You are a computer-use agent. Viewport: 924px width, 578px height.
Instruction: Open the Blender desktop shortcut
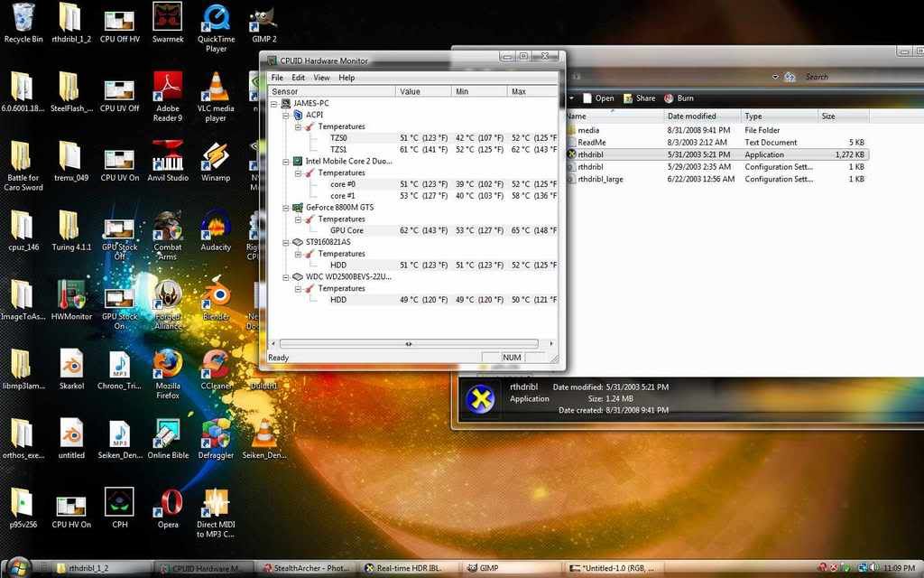coord(216,300)
